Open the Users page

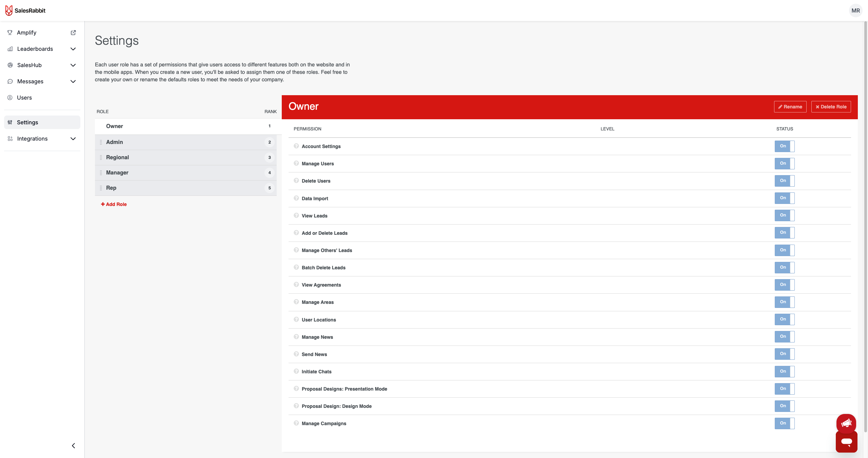point(42,98)
